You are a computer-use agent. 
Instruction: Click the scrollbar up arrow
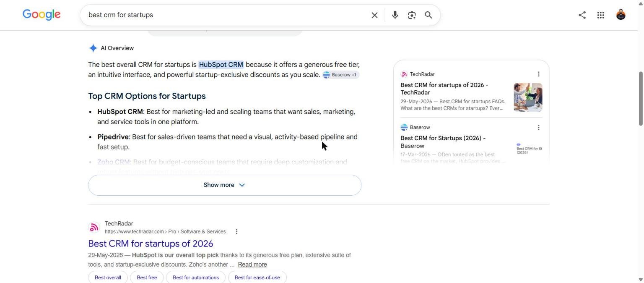pyautogui.click(x=641, y=3)
